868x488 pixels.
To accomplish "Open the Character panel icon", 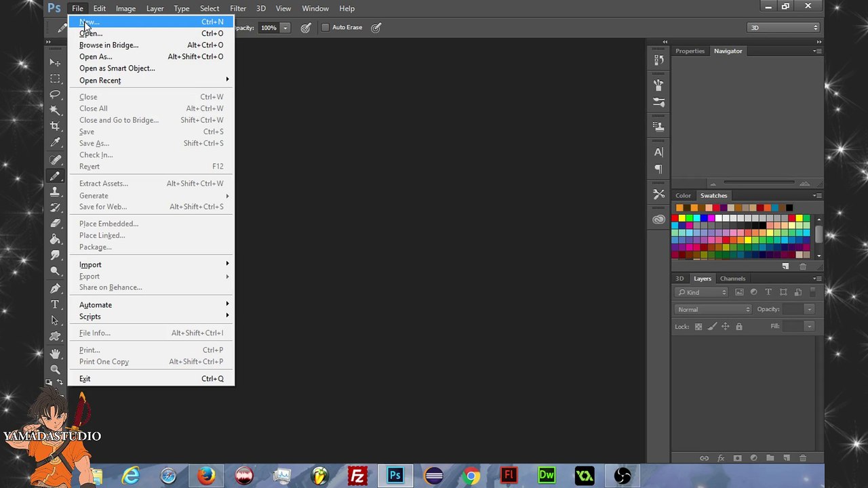I will point(658,152).
